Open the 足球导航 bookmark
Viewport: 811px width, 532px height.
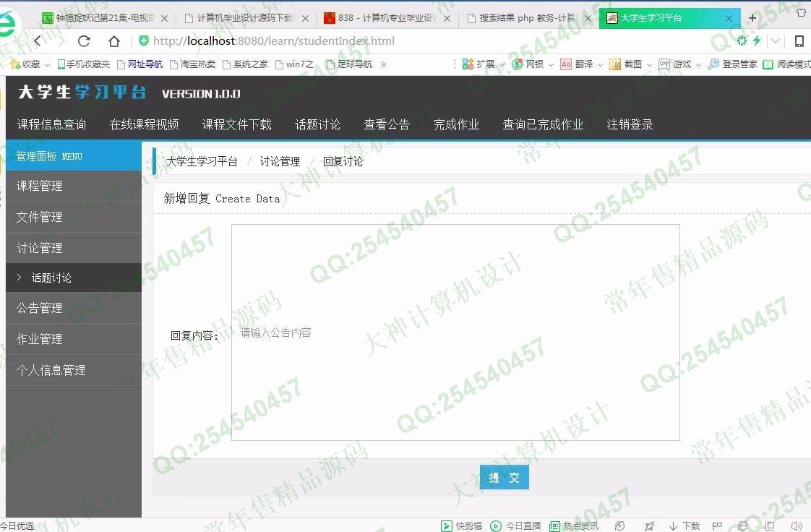pyautogui.click(x=349, y=64)
